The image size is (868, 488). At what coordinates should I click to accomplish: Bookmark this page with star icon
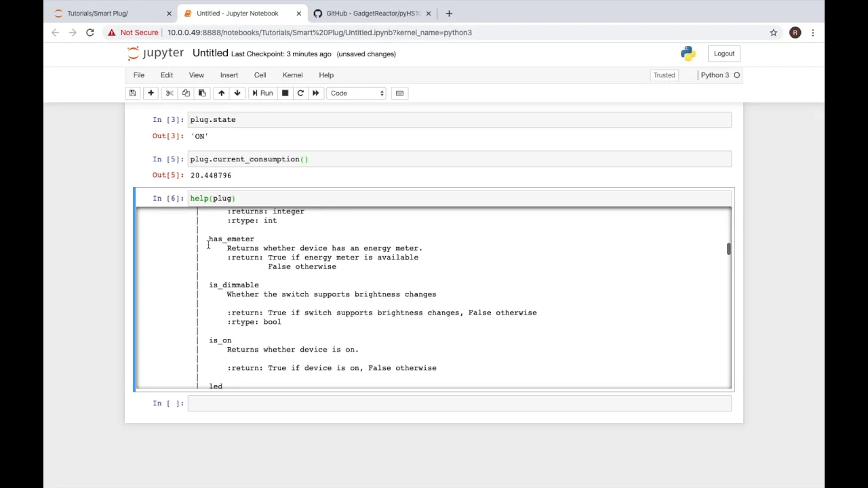(x=773, y=33)
